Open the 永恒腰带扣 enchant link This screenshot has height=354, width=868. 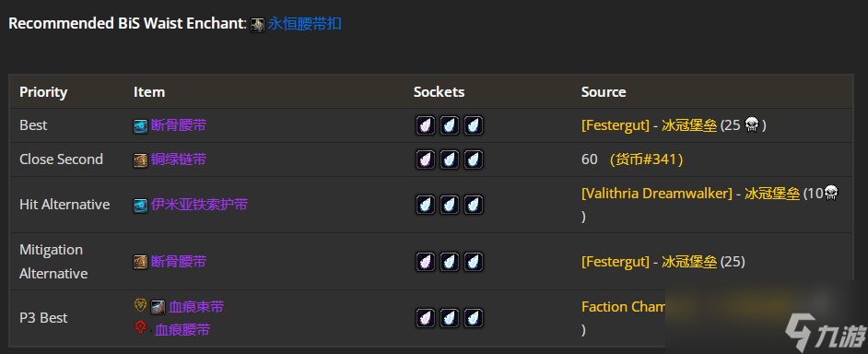click(x=304, y=24)
